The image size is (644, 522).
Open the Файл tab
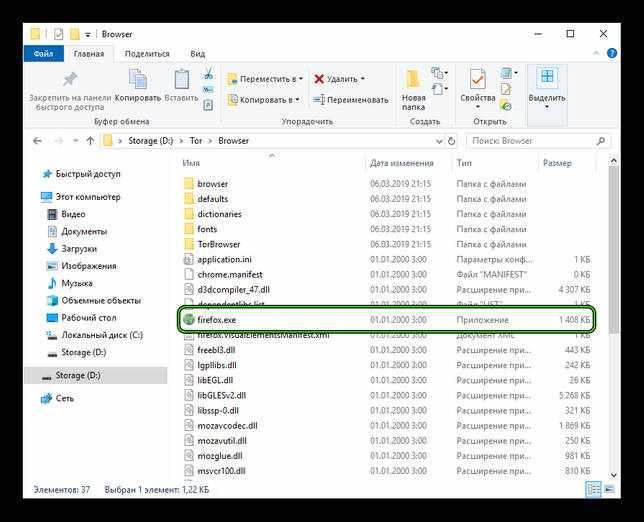click(44, 54)
